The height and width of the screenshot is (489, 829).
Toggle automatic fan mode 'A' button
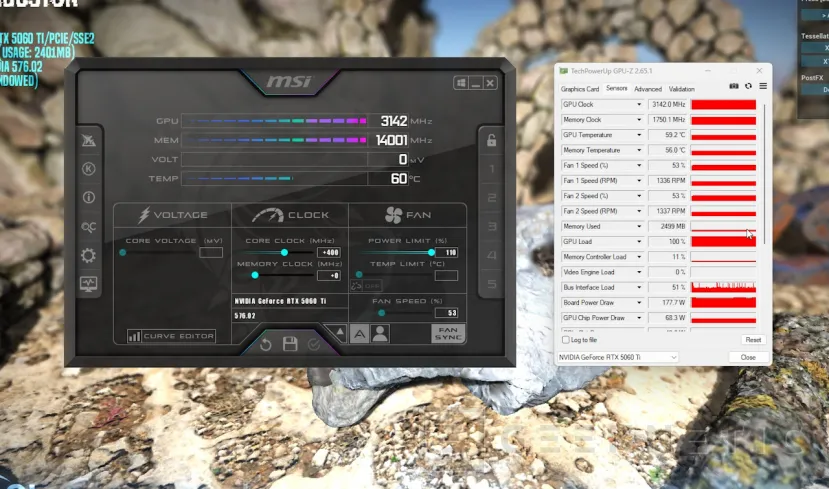pos(360,334)
